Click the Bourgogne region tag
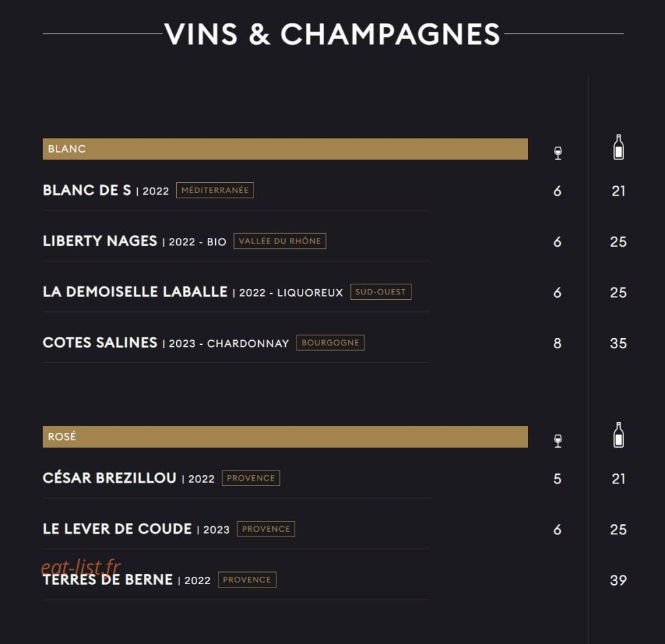The width and height of the screenshot is (665, 644). [x=330, y=343]
